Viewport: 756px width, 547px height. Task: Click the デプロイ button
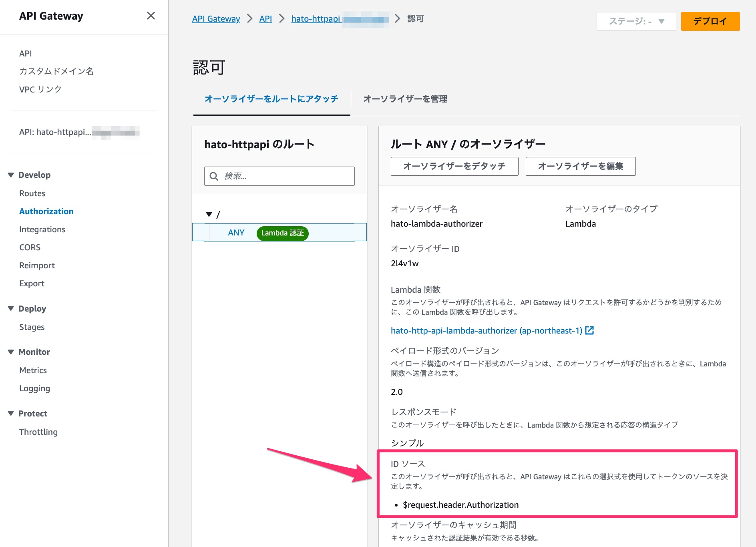710,21
